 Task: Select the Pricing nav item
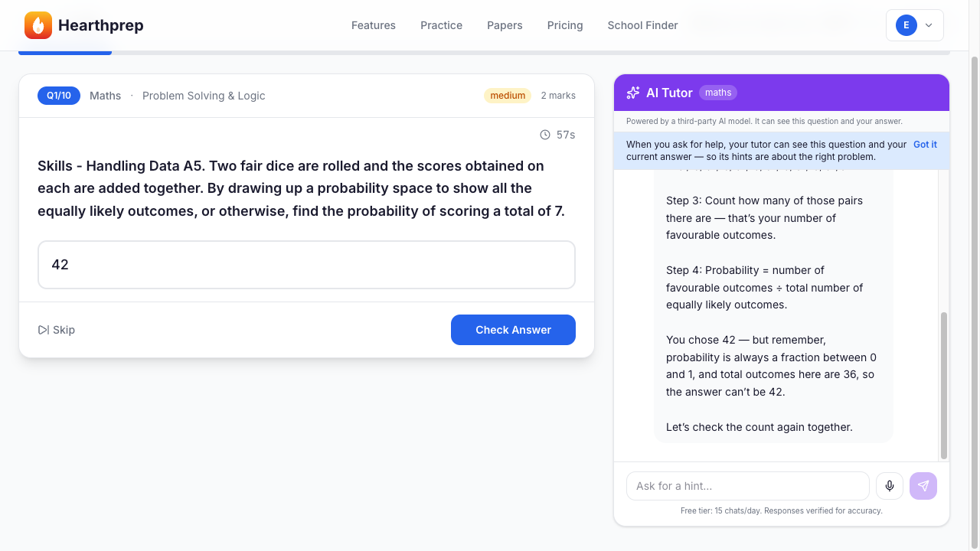point(565,25)
